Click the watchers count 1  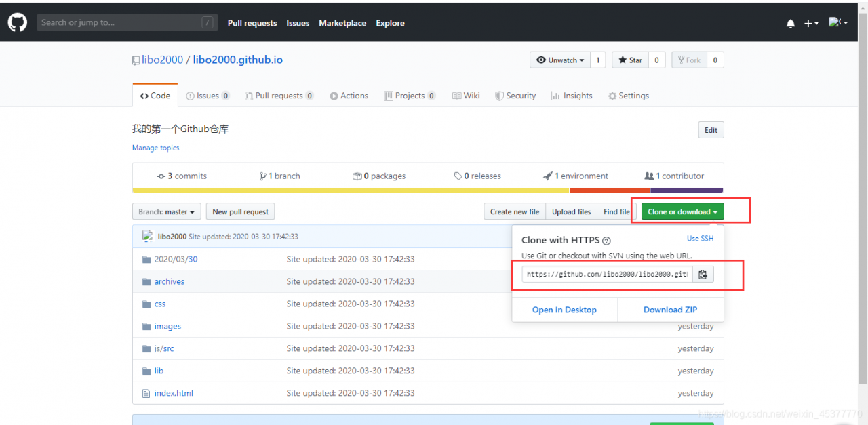[598, 60]
